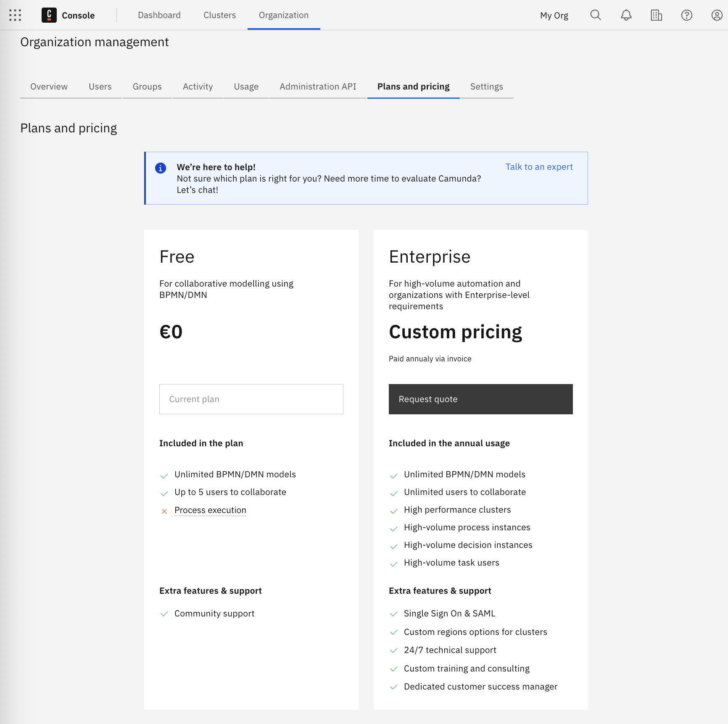This screenshot has height=724, width=728.
Task: Open the Administration API tab
Action: [x=318, y=87]
